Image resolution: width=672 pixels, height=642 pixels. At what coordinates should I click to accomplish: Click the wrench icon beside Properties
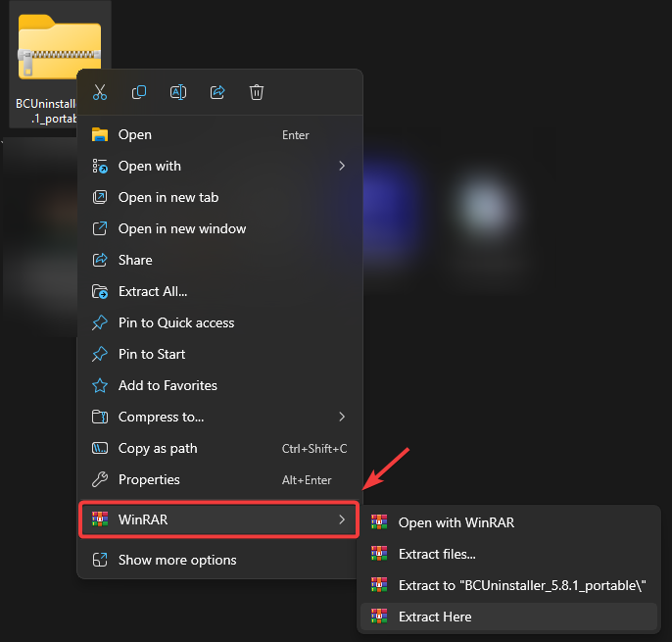[100, 480]
